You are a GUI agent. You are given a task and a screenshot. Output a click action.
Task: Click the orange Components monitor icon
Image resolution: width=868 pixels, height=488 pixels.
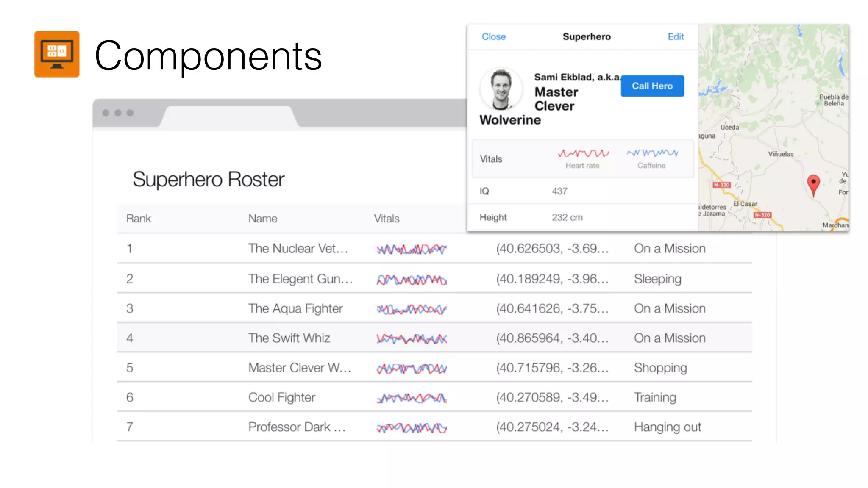[x=57, y=54]
